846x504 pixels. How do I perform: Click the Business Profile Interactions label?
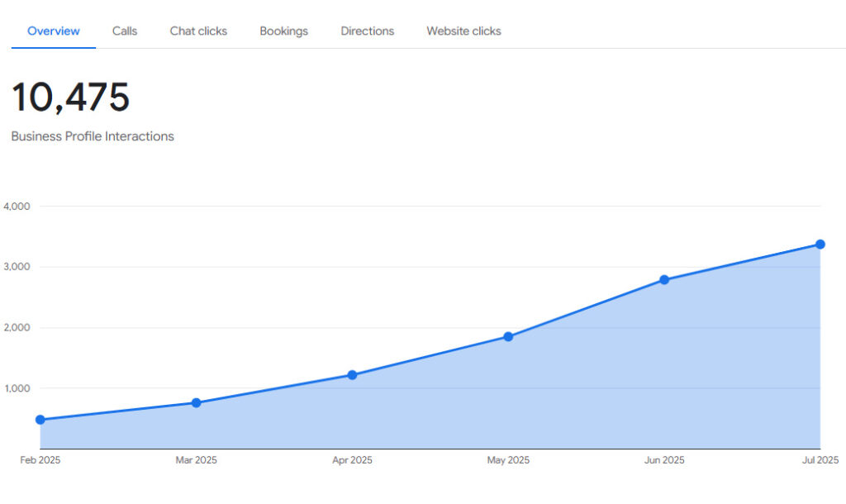(x=93, y=136)
